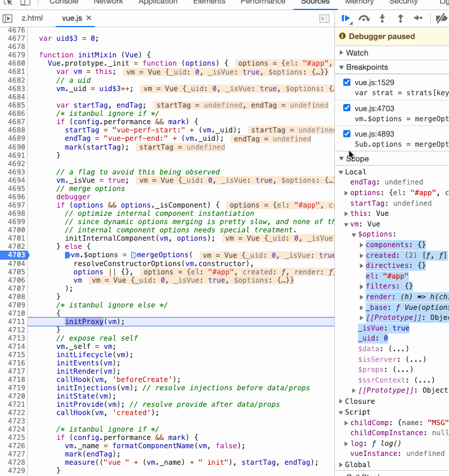The width and height of the screenshot is (449, 476).
Task: Expand 'this: Vue' variable
Action: 346,213
